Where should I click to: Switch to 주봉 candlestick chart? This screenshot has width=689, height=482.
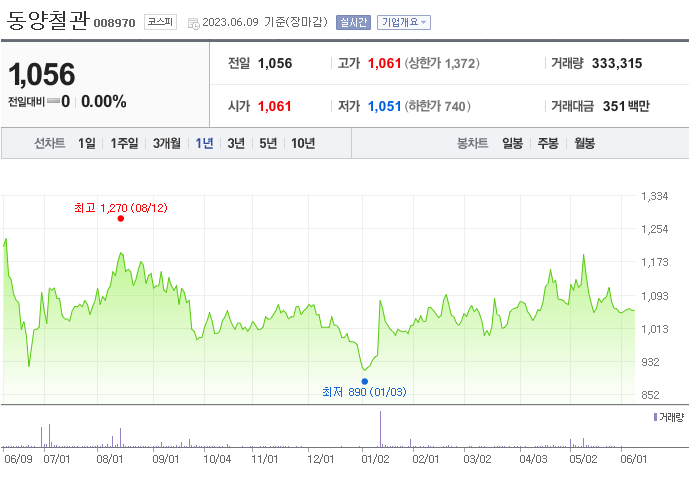pos(548,143)
